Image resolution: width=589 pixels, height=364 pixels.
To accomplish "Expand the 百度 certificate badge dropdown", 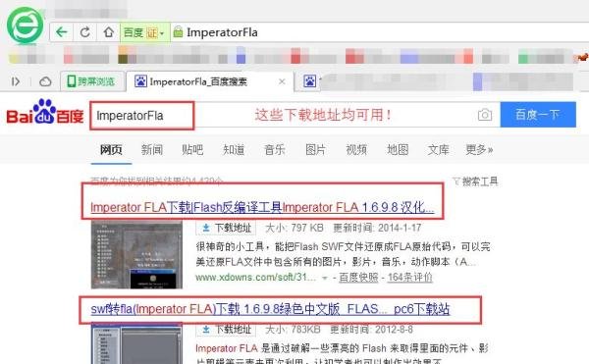I will (x=144, y=32).
